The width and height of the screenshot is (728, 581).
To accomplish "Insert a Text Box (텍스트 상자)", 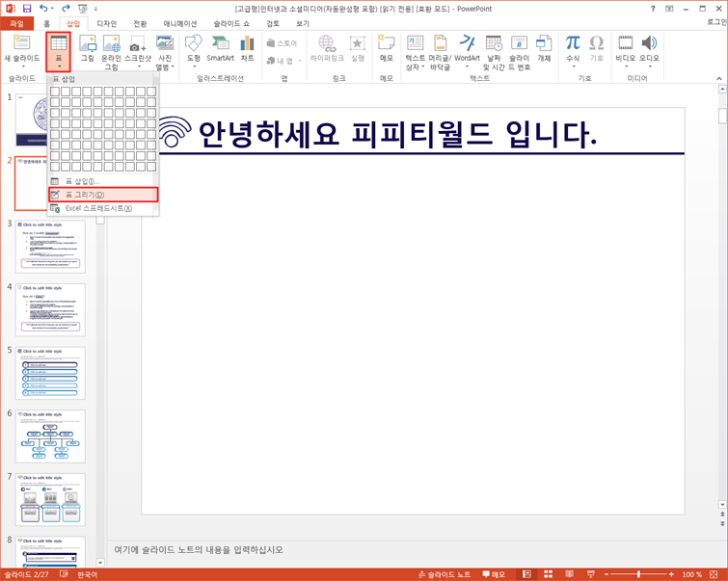I will (x=415, y=52).
